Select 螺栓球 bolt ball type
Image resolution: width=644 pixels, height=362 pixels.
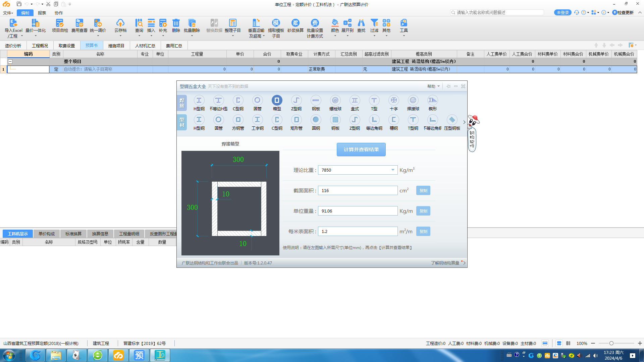335,103
